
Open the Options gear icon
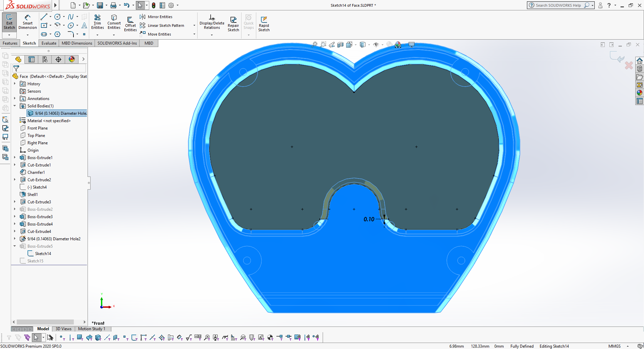pyautogui.click(x=171, y=5)
